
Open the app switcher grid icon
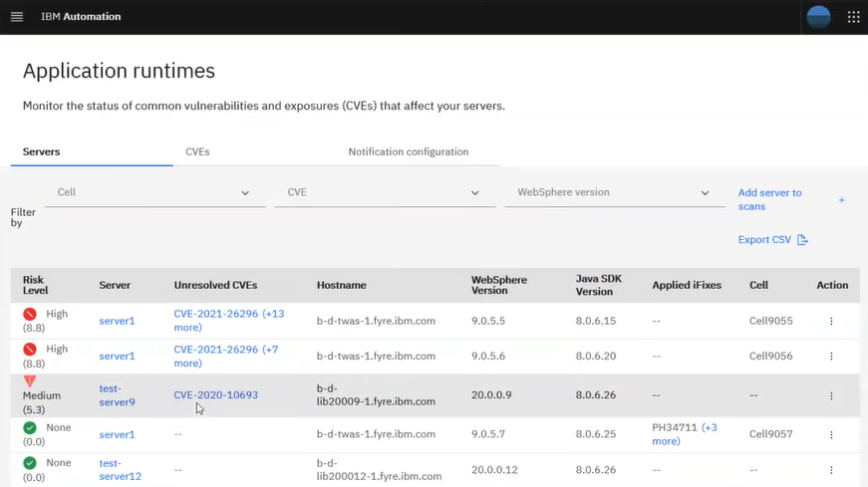[x=853, y=17]
